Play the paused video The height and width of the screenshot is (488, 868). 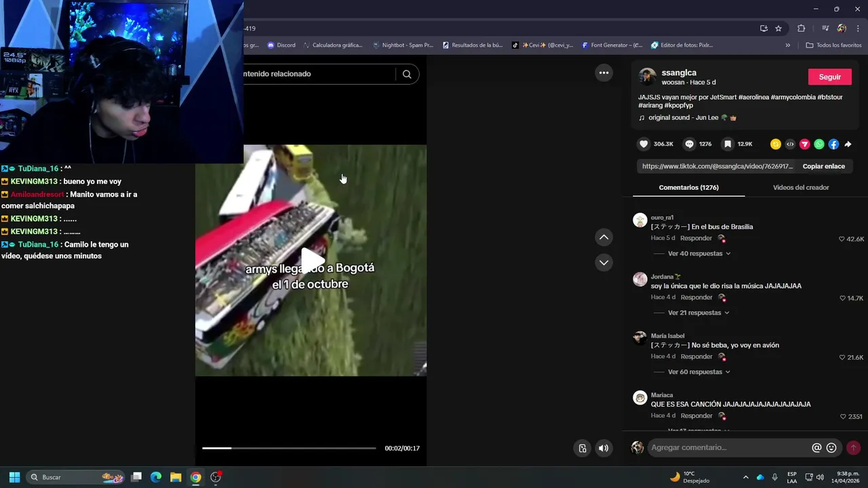point(311,260)
